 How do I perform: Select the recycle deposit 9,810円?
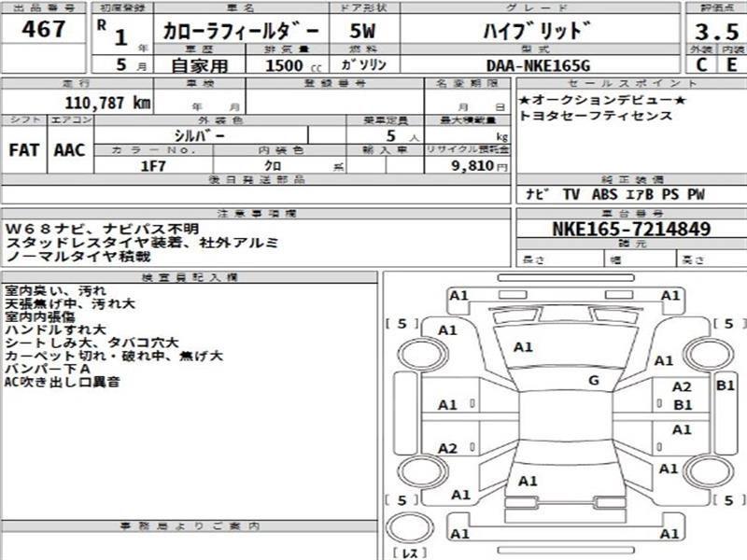[x=479, y=166]
